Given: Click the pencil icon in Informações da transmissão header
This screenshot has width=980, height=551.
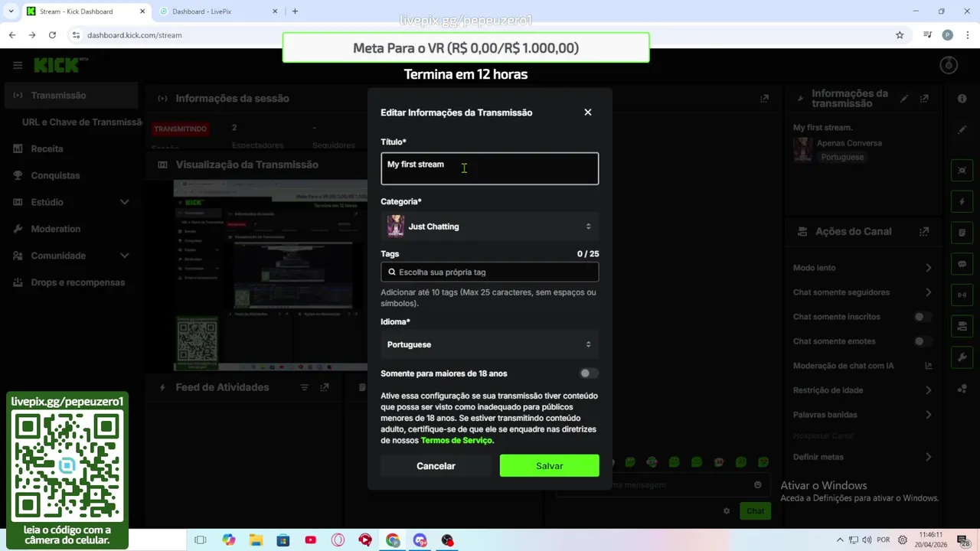Looking at the screenshot, I should pos(904,99).
